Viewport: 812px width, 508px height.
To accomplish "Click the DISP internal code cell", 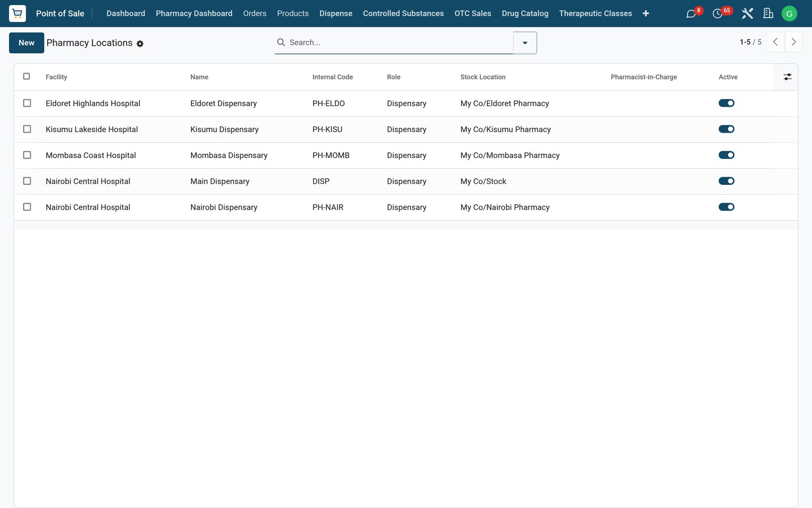I will [321, 181].
